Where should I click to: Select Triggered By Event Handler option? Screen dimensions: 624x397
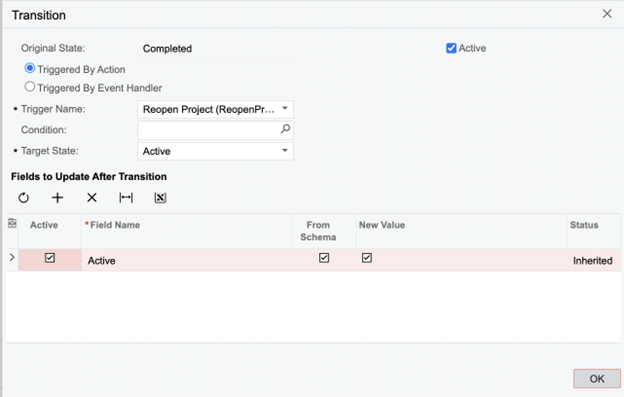[29, 86]
